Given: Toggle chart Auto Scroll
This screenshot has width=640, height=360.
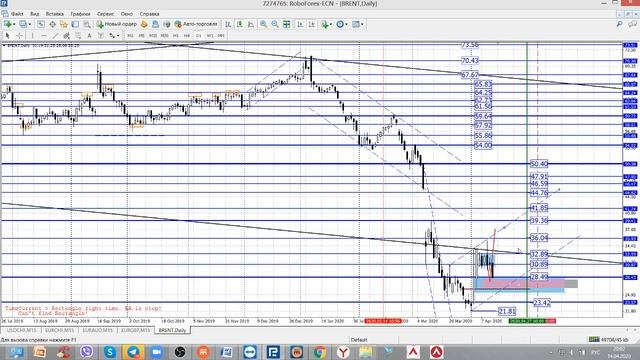Looking at the screenshot, I should click(x=300, y=24).
